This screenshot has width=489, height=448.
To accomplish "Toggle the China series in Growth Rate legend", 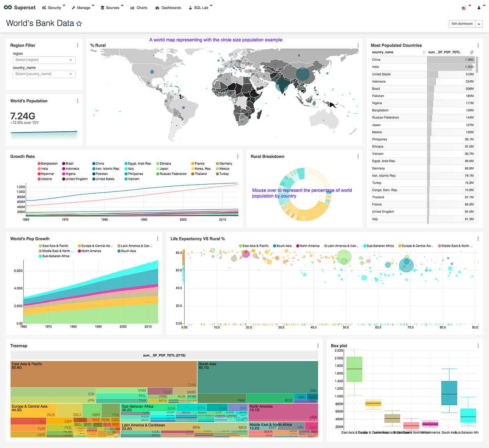I will 98,163.
